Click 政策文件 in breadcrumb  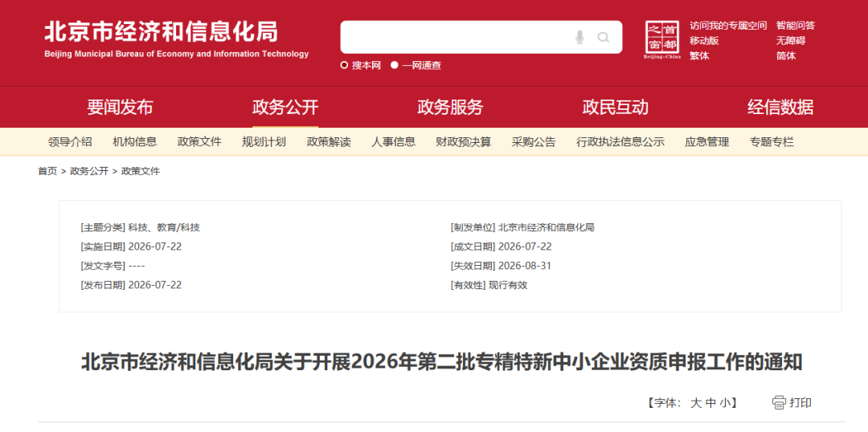(141, 172)
